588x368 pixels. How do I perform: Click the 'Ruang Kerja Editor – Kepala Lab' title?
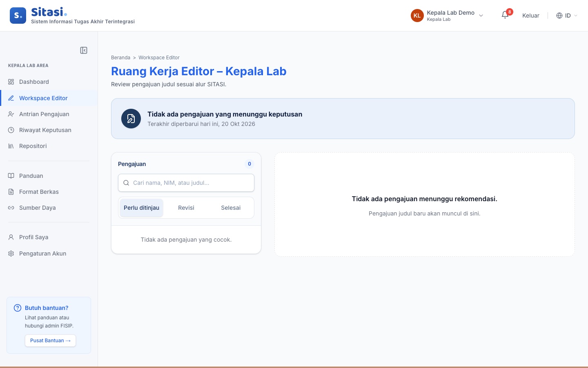click(x=199, y=71)
